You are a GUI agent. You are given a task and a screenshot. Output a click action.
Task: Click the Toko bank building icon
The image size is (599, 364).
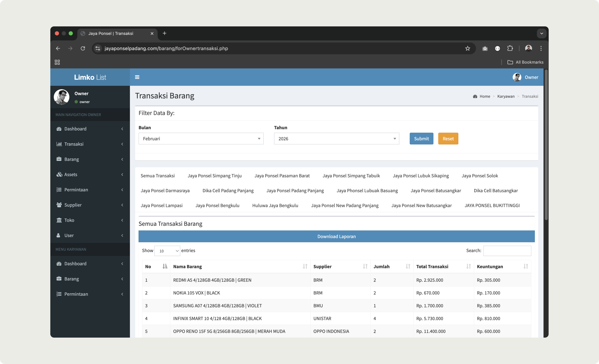(x=59, y=220)
